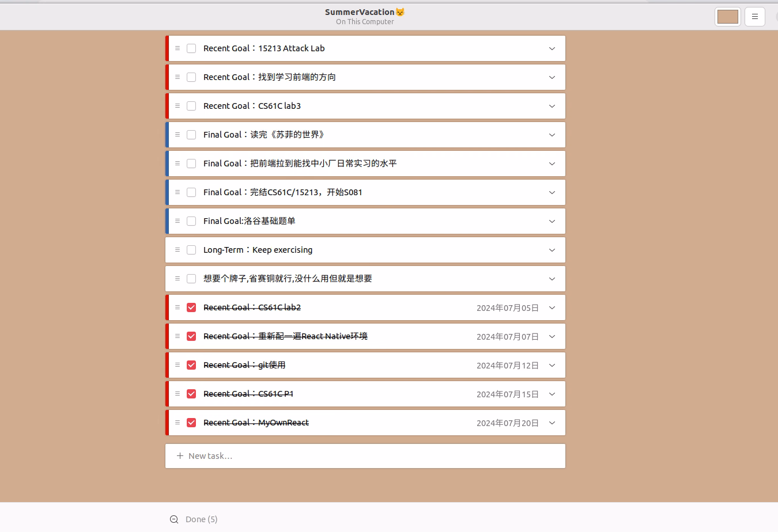Click drag handle of Keep exercising task

(x=177, y=250)
